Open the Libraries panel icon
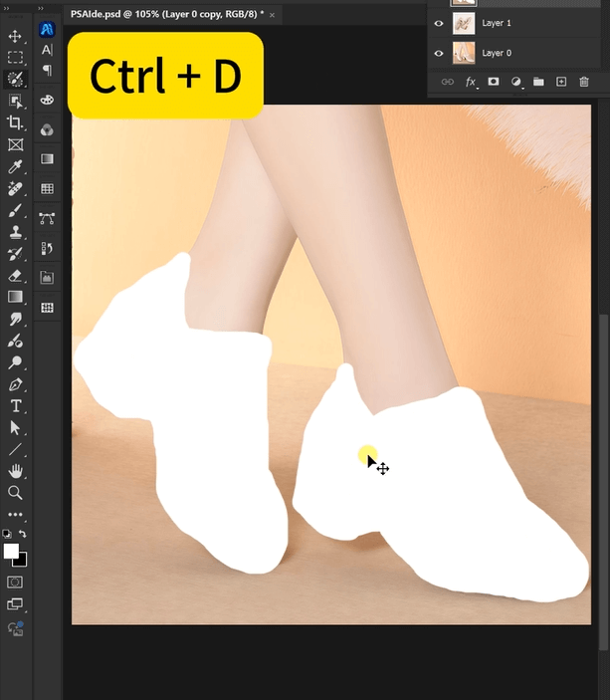 [x=47, y=278]
